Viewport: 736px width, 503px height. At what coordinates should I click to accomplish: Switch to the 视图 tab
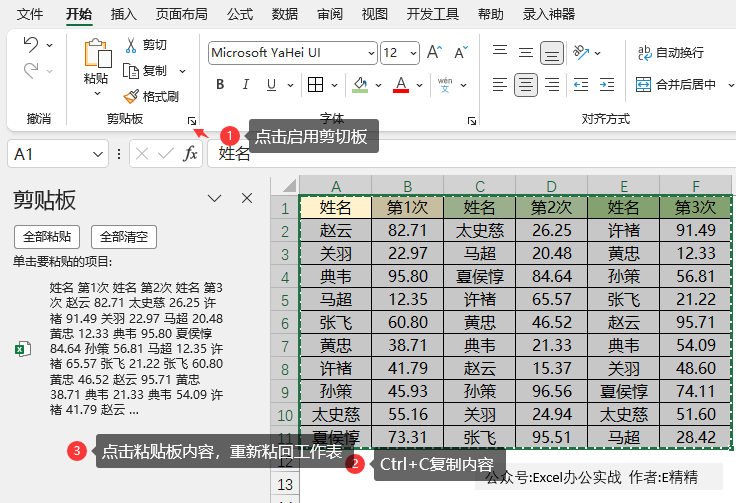374,14
